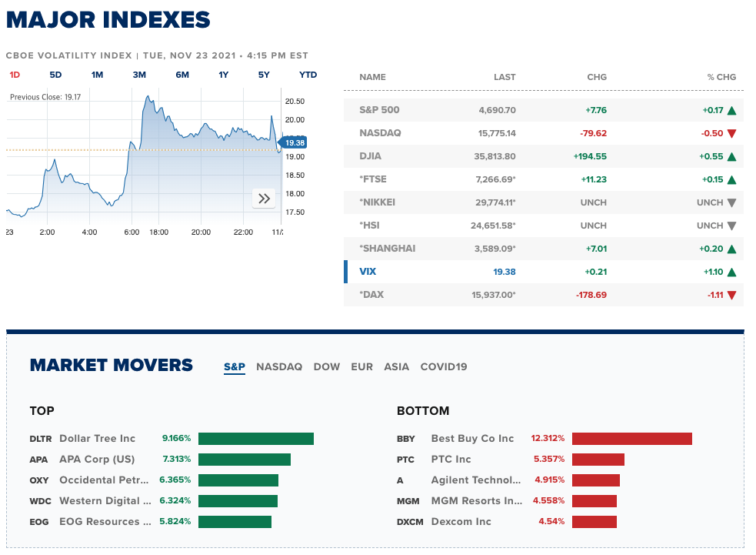
Task: Select *DAX index name
Action: click(x=371, y=295)
